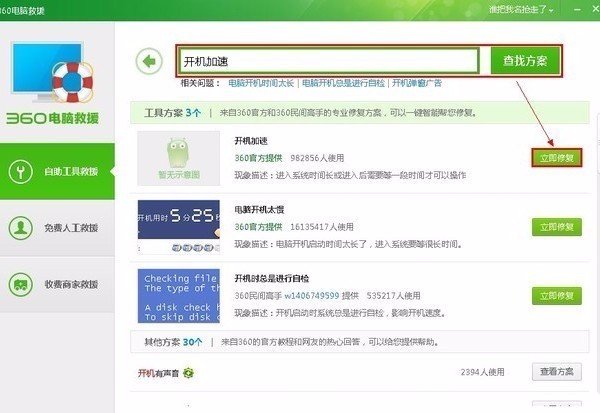This screenshot has width=600, height=413.
Task: Open the disk check thumbnail of 开机时总是进行自检
Action: [x=179, y=296]
